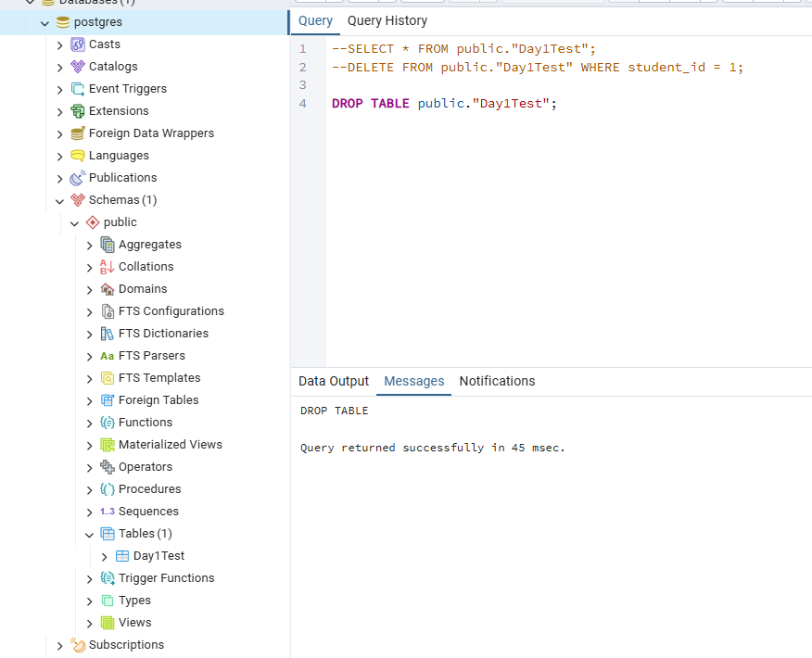Click the Trigger Functions icon
Viewport: 812px width, 658px height.
click(x=108, y=579)
